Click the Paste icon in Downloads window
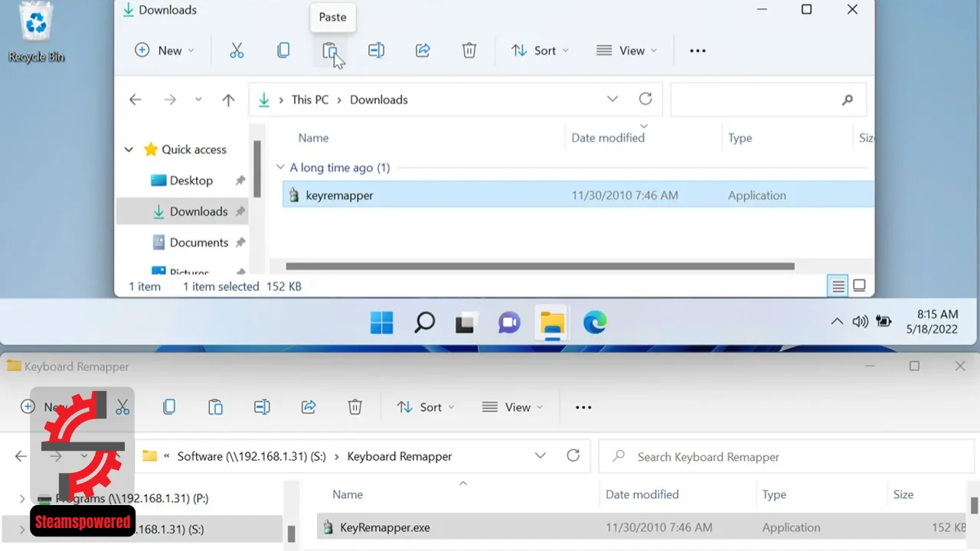980x551 pixels. pos(329,51)
